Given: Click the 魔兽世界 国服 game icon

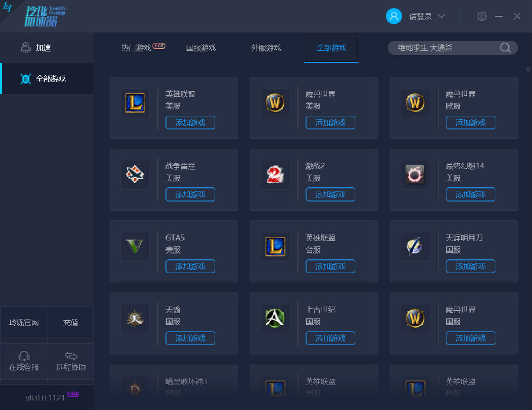Looking at the screenshot, I should (415, 318).
